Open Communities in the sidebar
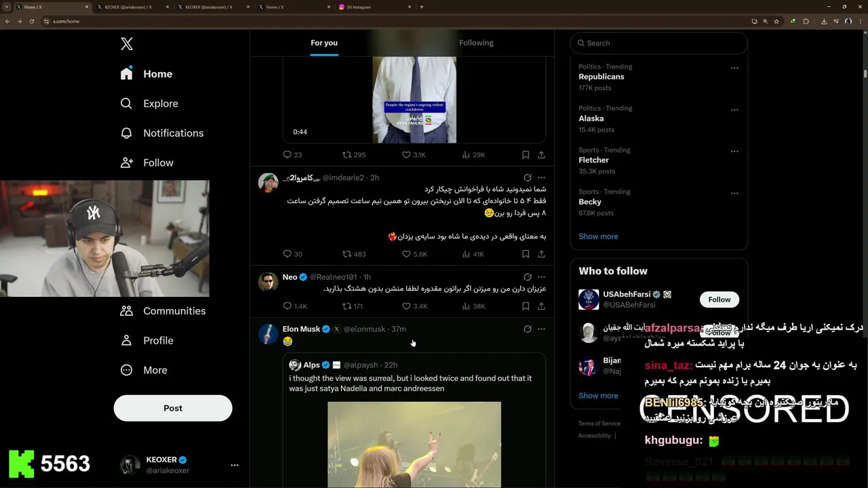Viewport: 868px width, 488px height. click(x=163, y=311)
